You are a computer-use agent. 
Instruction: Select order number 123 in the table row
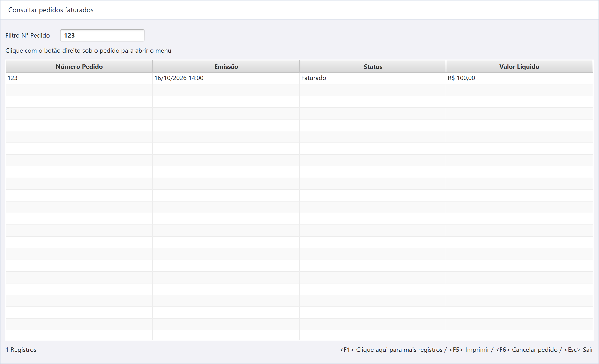[79, 78]
